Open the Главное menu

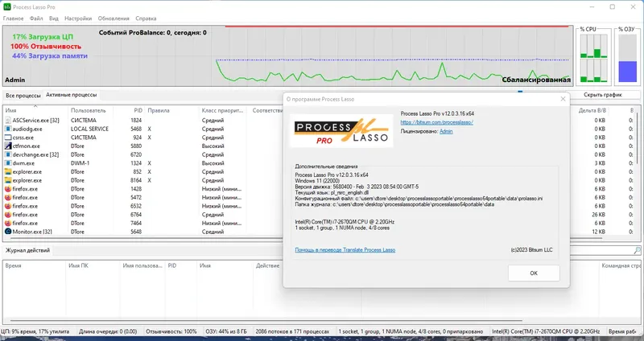(x=13, y=18)
